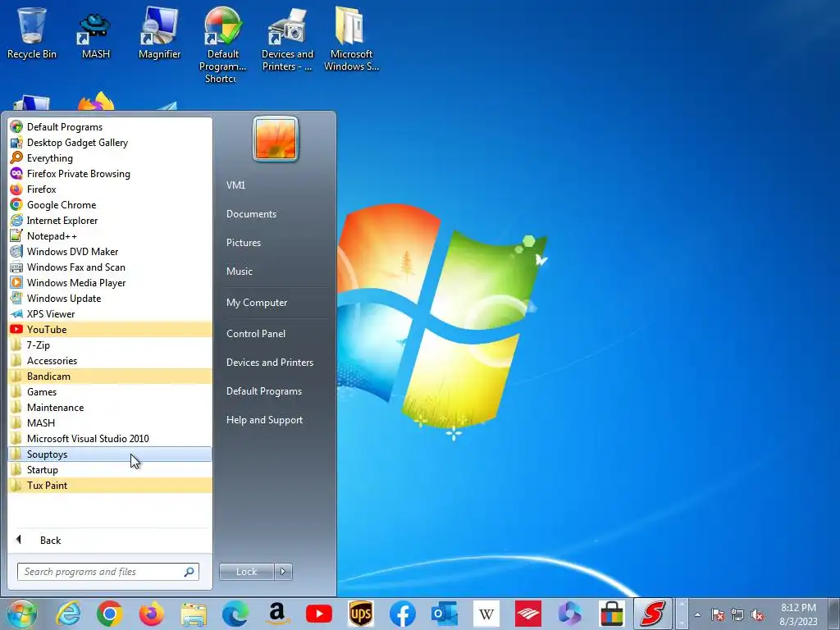Screen dimensions: 840x630
Task: Expand the Bandicam folder
Action: pyautogui.click(x=110, y=376)
